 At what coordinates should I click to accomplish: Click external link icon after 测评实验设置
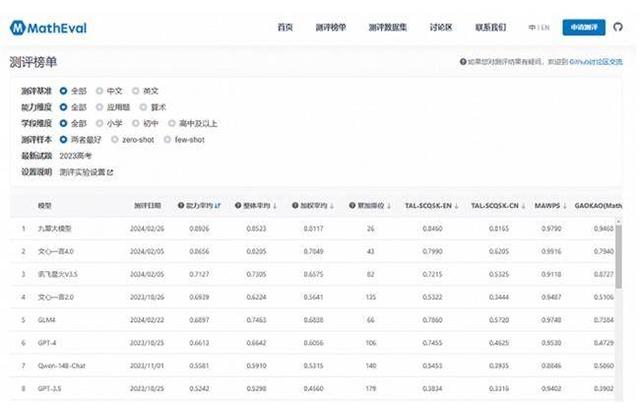coord(110,172)
